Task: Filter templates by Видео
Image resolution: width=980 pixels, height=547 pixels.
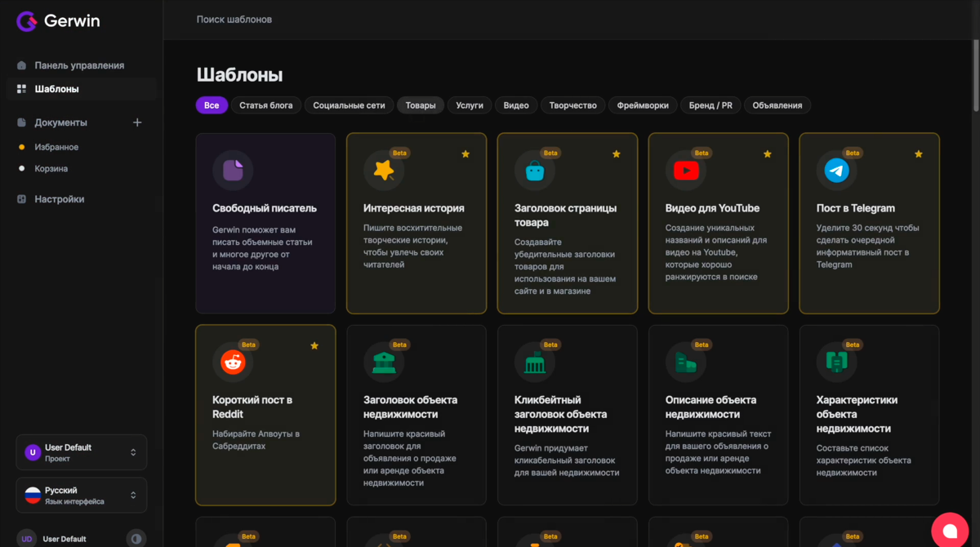Action: click(516, 105)
